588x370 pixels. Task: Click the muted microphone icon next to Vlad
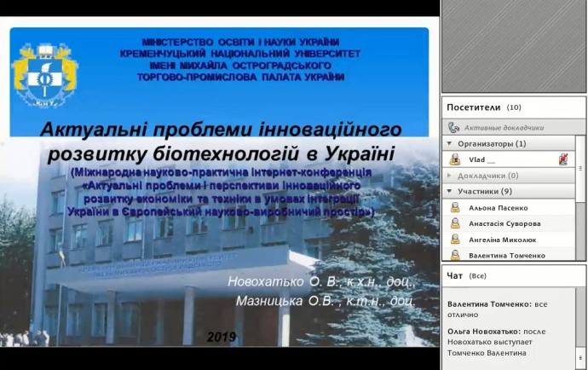[563, 159]
